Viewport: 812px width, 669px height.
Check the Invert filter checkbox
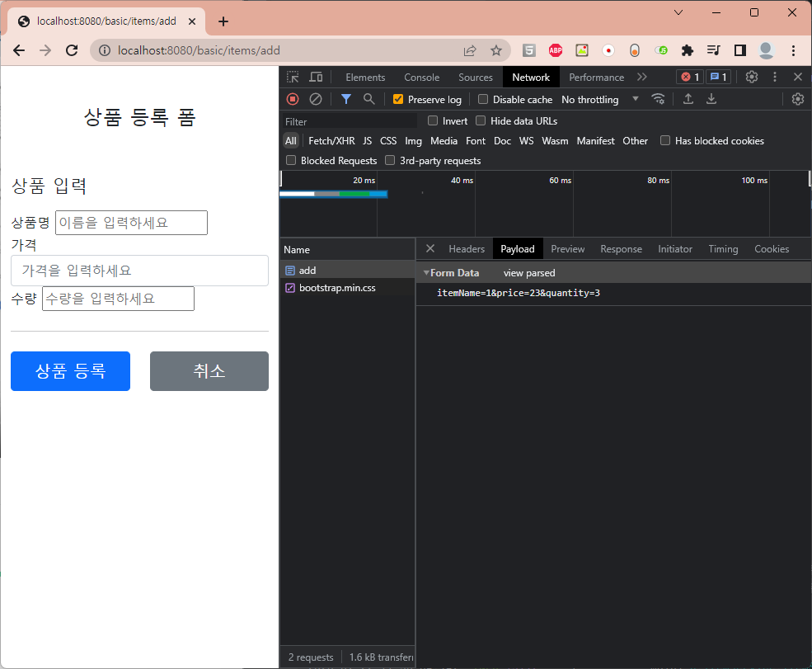coord(433,120)
